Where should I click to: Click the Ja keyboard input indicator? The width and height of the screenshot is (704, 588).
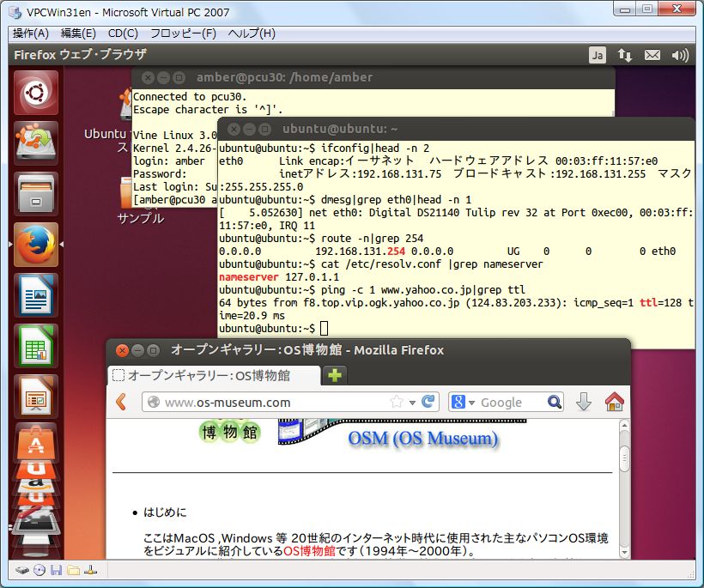598,55
